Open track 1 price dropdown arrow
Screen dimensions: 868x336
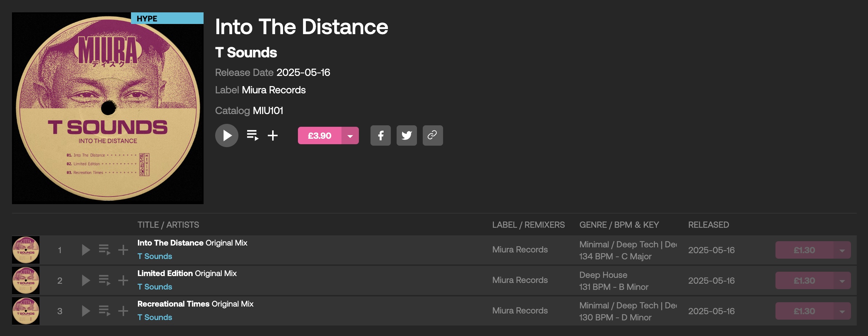(842, 250)
